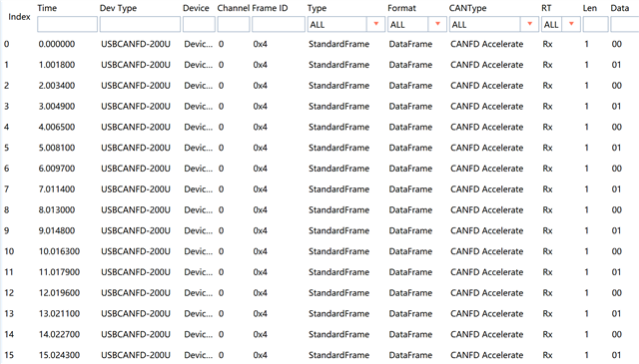Screen dimensions: 639x364
Task: Select time value 0.000000
Action: (57, 44)
